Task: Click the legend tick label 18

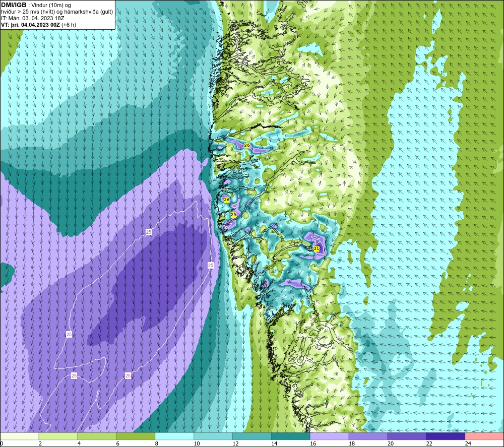Action: tap(352, 443)
